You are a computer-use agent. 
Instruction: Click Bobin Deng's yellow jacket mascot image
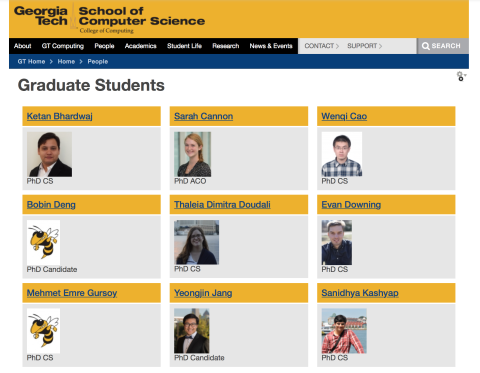click(x=43, y=242)
